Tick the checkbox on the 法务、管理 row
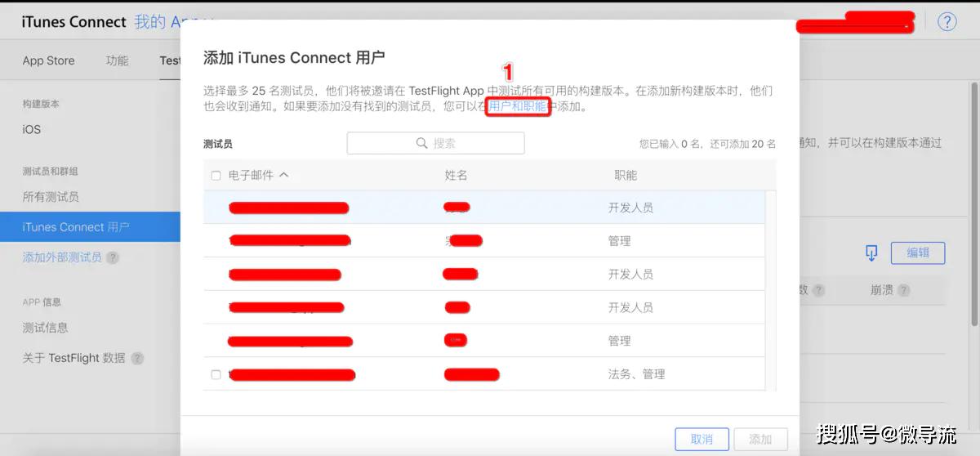Image resolution: width=980 pixels, height=456 pixels. point(216,374)
